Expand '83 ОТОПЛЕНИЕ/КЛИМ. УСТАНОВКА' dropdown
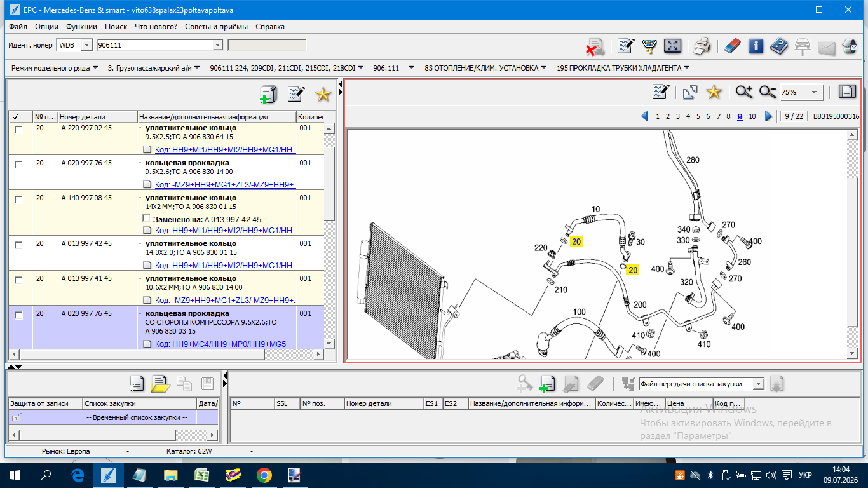 [544, 68]
